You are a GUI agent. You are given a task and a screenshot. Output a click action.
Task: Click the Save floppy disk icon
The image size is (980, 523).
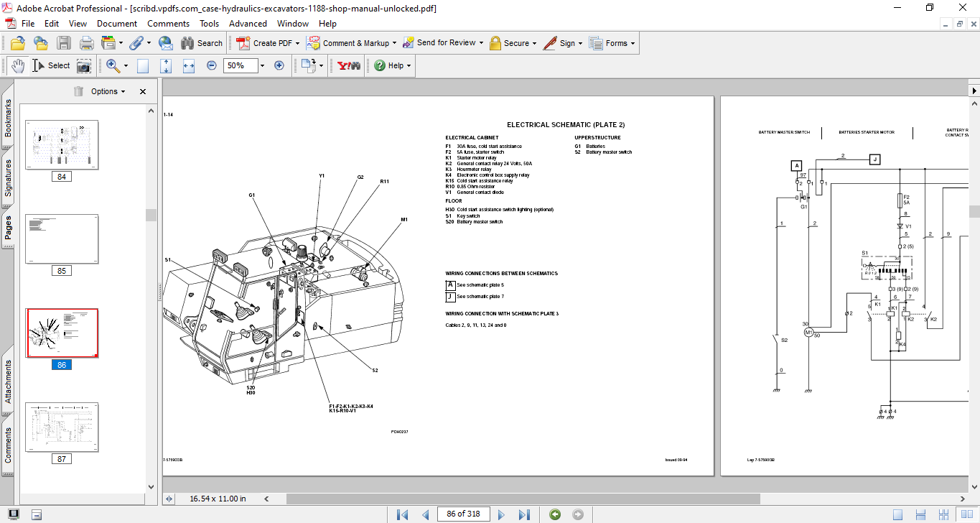click(64, 43)
